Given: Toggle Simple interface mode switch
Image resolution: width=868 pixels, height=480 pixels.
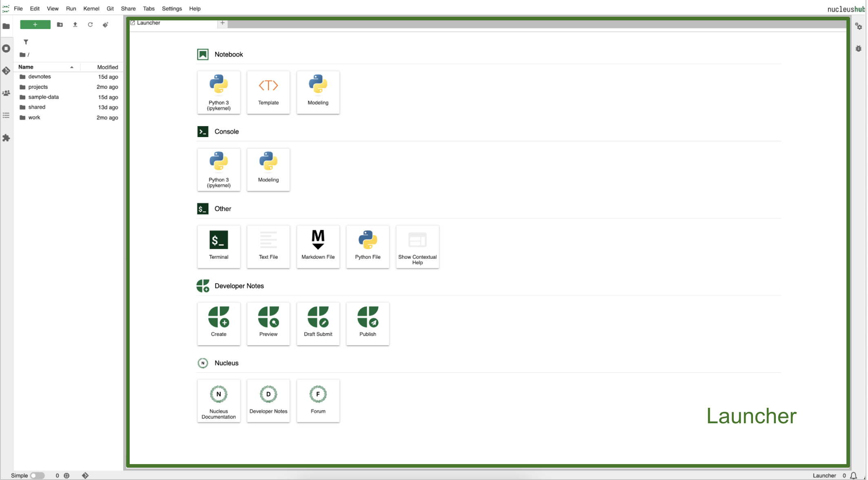Looking at the screenshot, I should click(37, 476).
